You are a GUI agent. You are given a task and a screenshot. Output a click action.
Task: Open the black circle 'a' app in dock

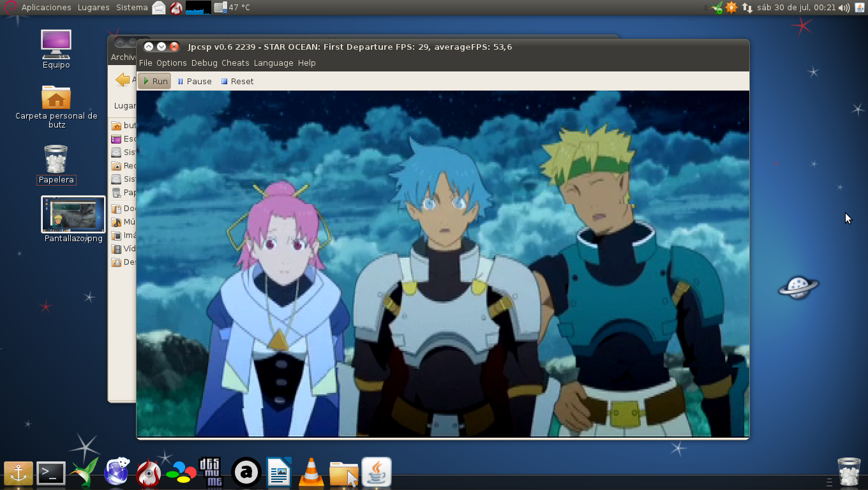point(246,473)
